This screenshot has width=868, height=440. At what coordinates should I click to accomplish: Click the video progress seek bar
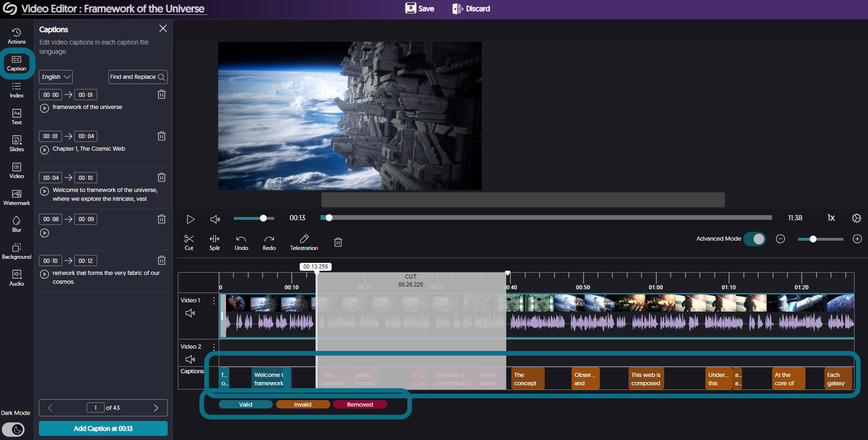click(547, 217)
